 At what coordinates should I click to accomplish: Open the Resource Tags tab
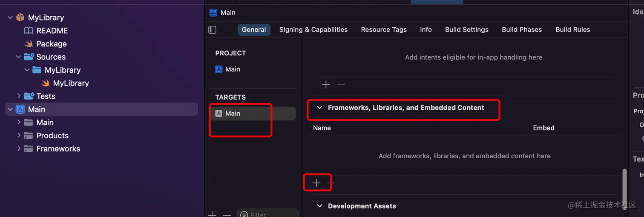tap(384, 30)
